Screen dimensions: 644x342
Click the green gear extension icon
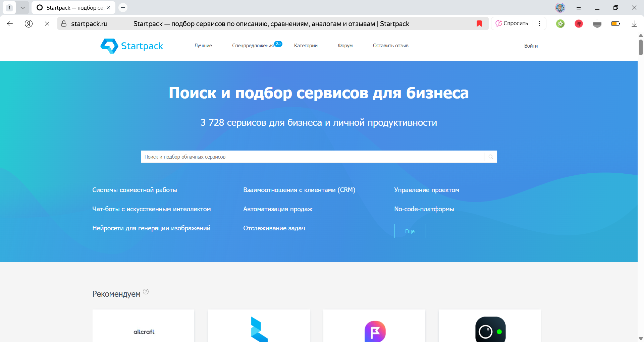tap(560, 23)
